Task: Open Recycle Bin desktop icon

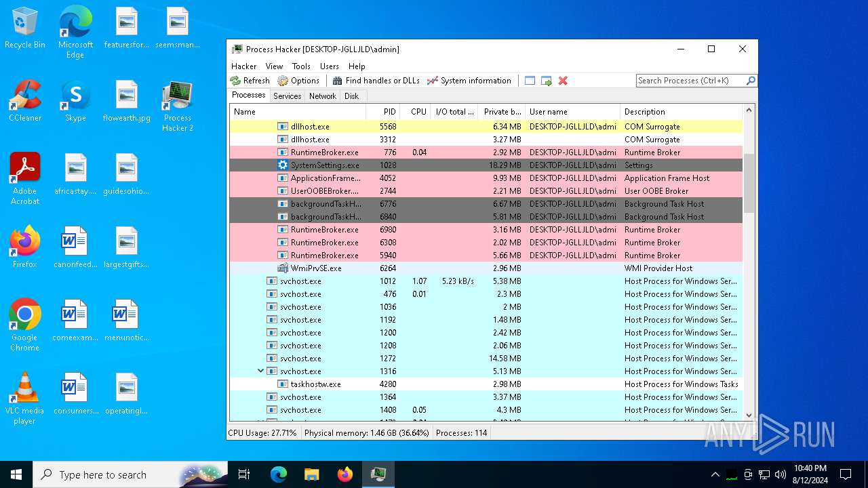Action: click(25, 28)
